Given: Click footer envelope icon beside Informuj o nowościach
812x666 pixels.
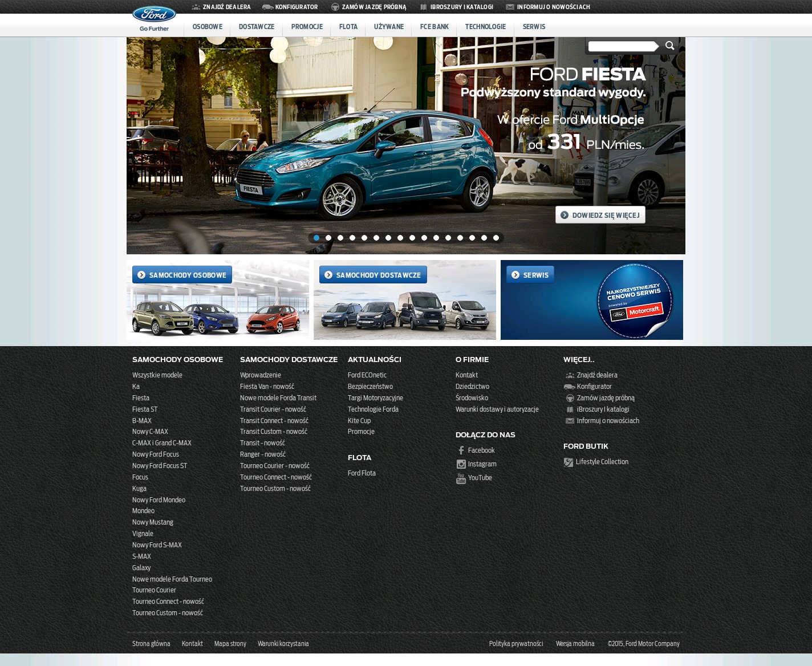Looking at the screenshot, I should click(570, 421).
